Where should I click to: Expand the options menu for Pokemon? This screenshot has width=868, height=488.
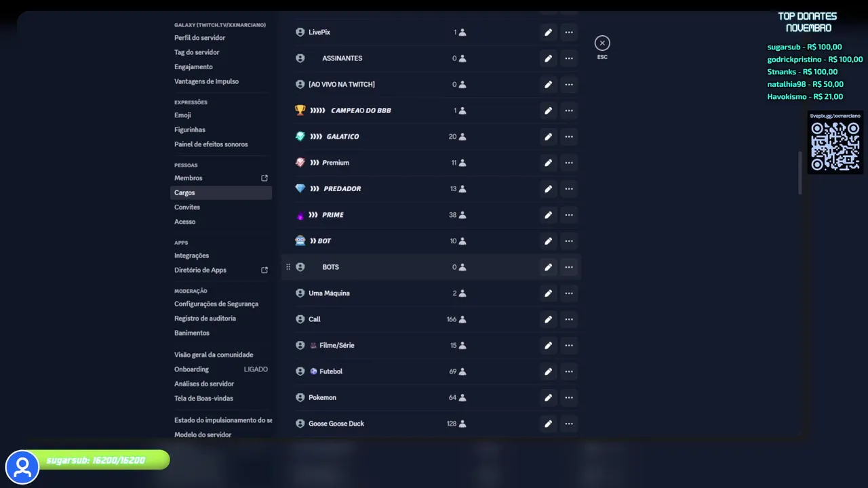tap(569, 398)
